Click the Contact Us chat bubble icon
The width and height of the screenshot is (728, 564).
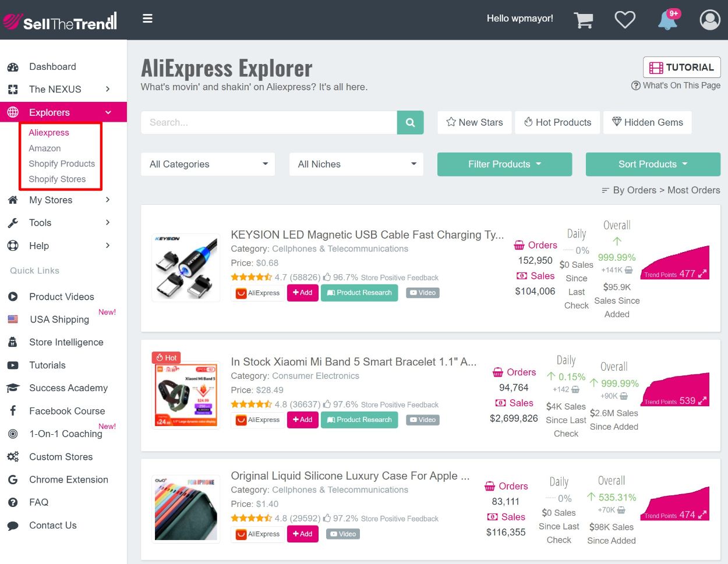click(13, 526)
